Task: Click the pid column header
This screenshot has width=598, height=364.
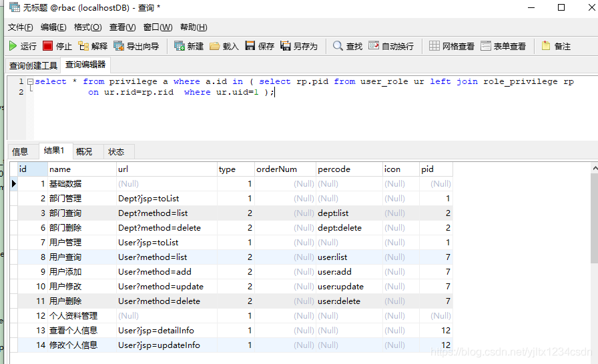Action: (x=436, y=169)
